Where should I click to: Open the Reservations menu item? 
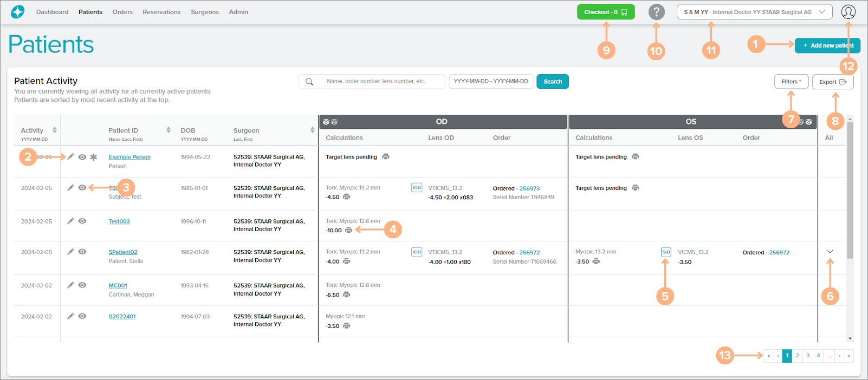pyautogui.click(x=161, y=12)
